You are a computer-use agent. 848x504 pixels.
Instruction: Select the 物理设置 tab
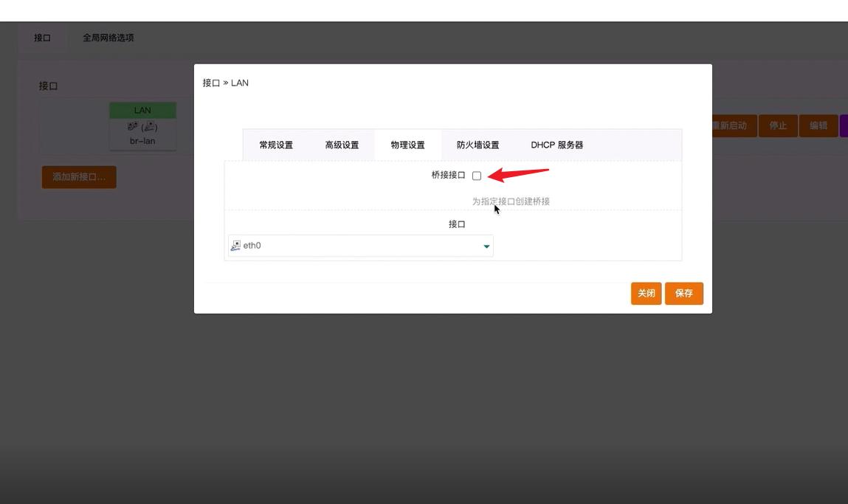click(409, 145)
